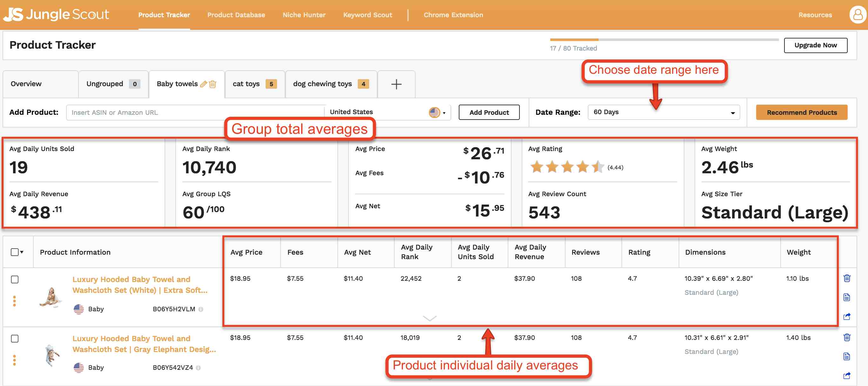This screenshot has width=868, height=386.
Task: Open the user account profile icon
Action: tap(858, 15)
